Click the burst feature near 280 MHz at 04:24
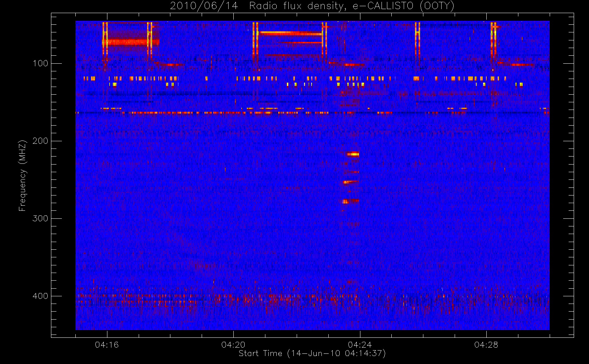The height and width of the screenshot is (364, 589). coord(351,201)
